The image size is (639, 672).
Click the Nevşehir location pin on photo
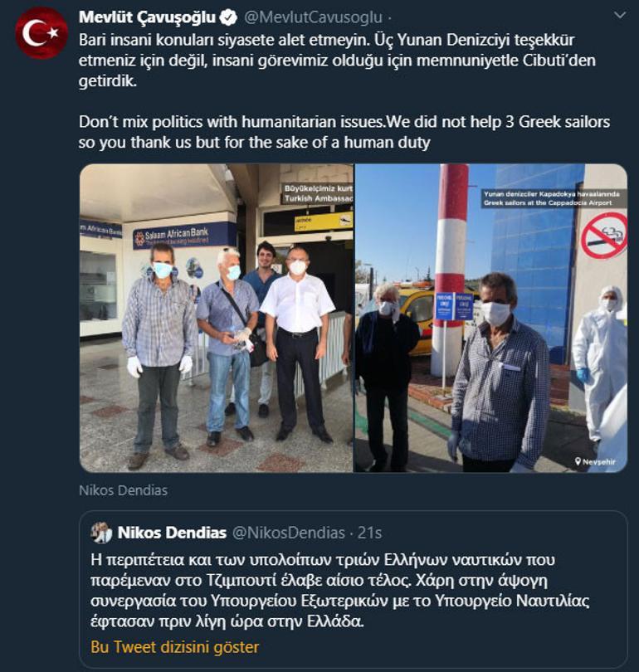[595, 461]
